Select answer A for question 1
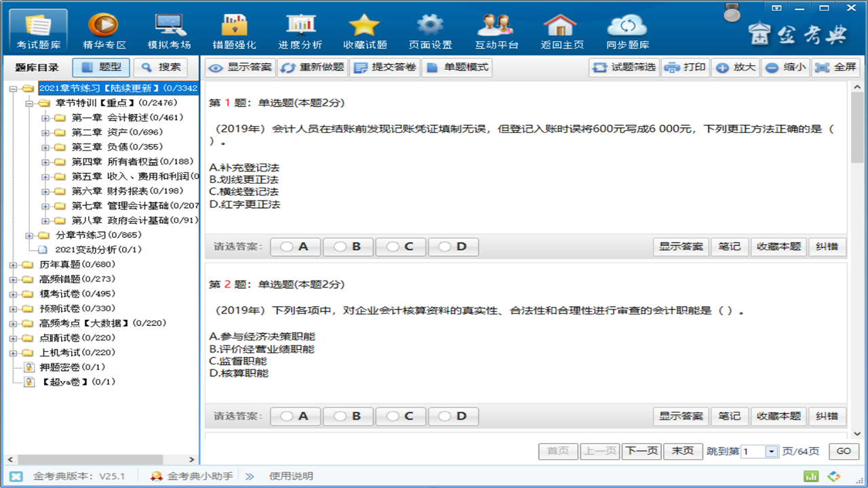The height and width of the screenshot is (488, 868). (296, 247)
